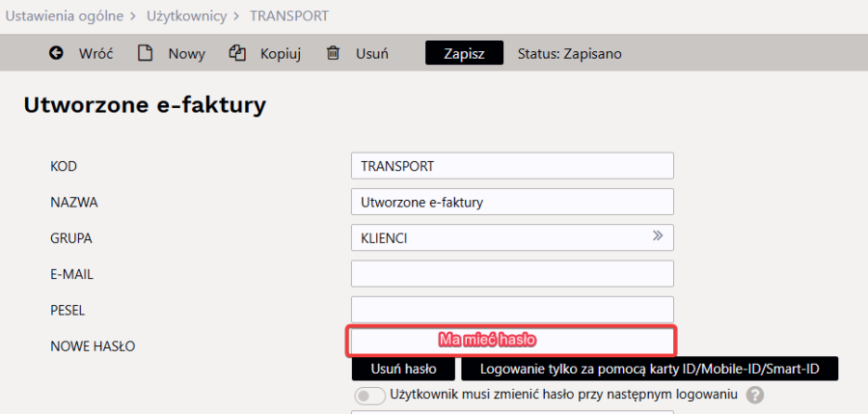Click the copy pages icon for Kopiuj
Screen dimensions: 868x414
click(x=237, y=54)
